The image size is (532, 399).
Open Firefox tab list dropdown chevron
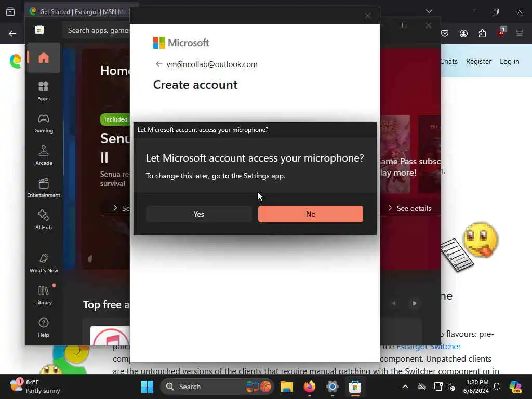[429, 11]
